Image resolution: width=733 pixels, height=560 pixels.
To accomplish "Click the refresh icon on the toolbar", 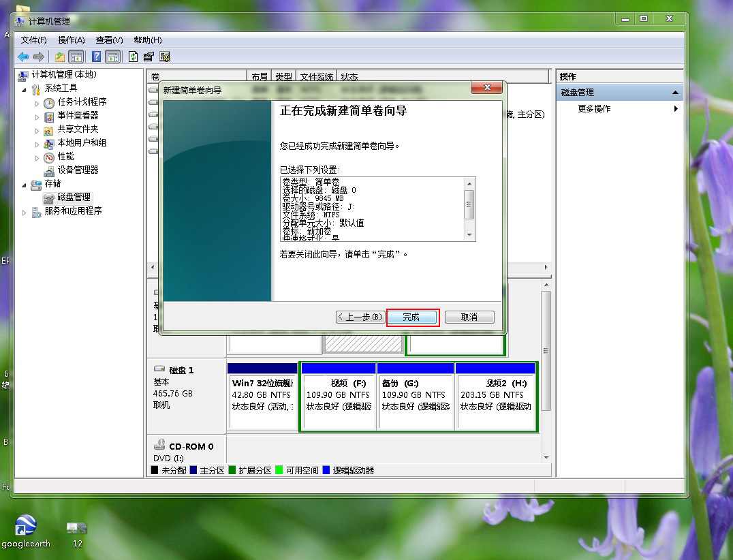I will click(132, 57).
